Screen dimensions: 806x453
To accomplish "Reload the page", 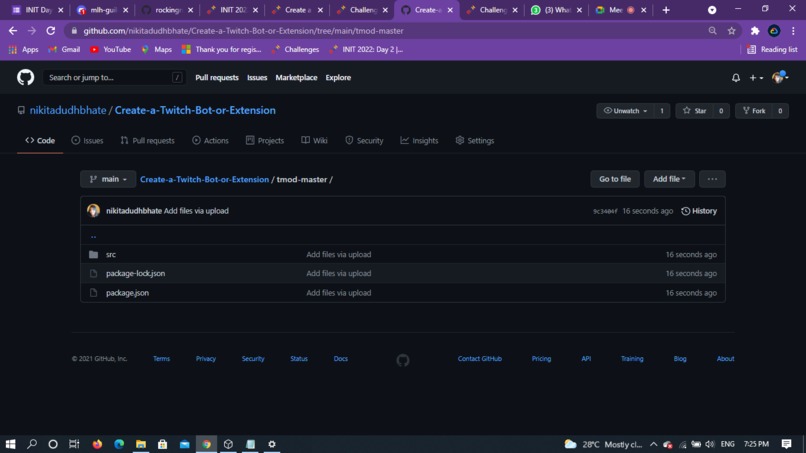I will pyautogui.click(x=50, y=31).
